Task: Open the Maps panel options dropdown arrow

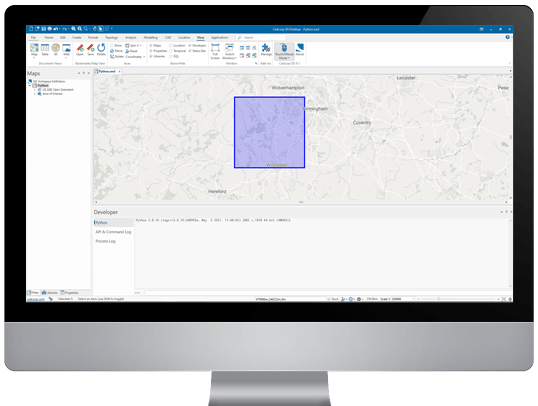Action: [79, 73]
